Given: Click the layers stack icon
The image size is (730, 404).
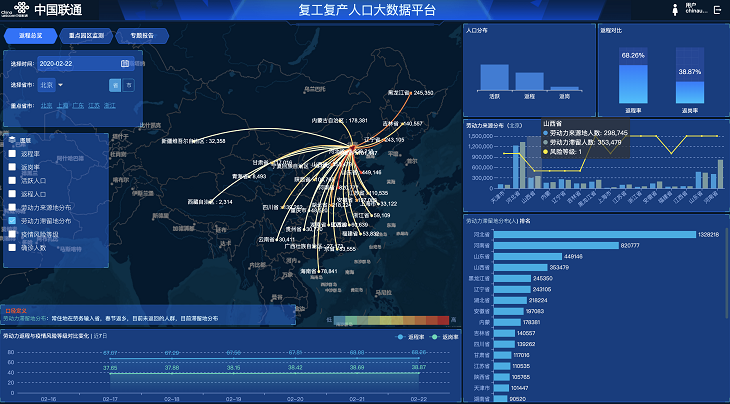Looking at the screenshot, I should 13,140.
